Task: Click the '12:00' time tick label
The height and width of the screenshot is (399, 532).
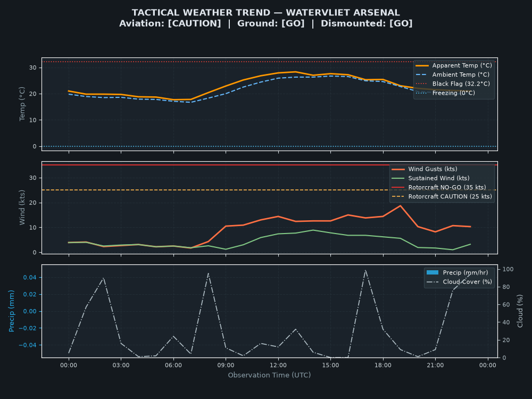Action: [278, 365]
